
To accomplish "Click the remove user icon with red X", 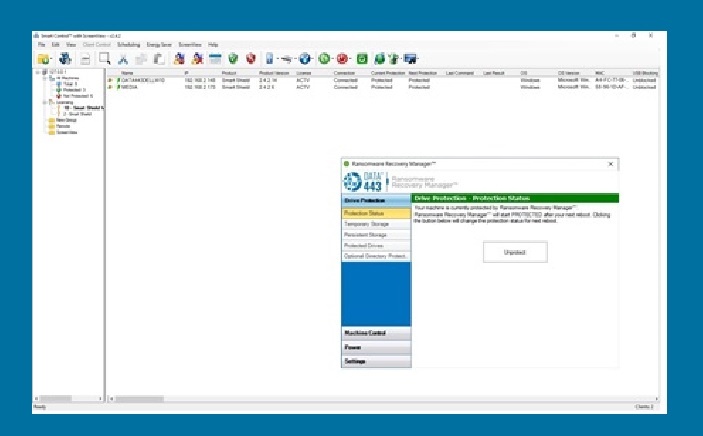I will click(197, 59).
